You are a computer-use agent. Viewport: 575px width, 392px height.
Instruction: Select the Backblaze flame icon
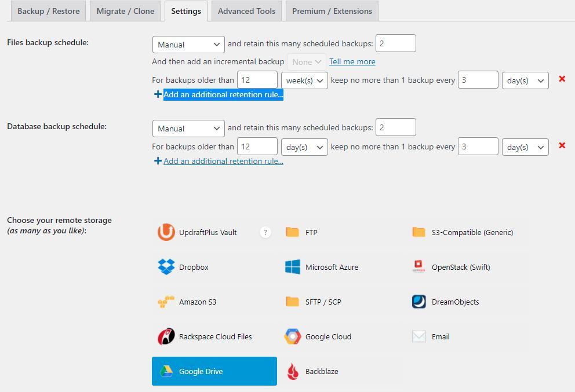tap(293, 371)
